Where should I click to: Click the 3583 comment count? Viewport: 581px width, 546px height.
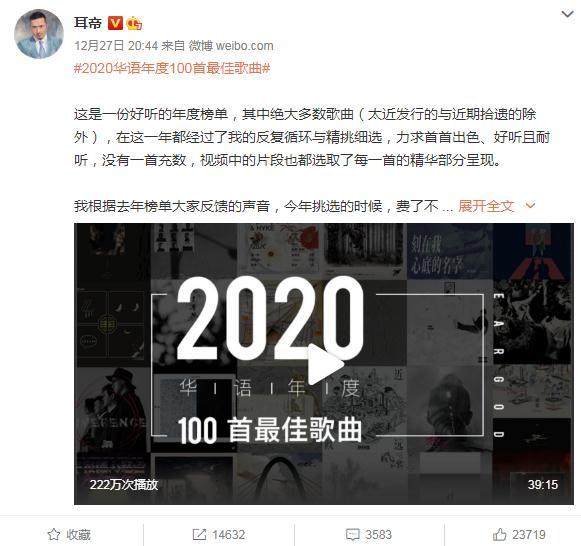378,535
